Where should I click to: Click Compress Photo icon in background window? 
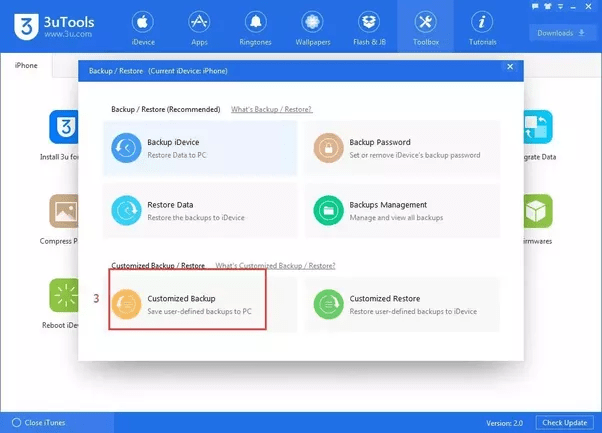coord(64,211)
